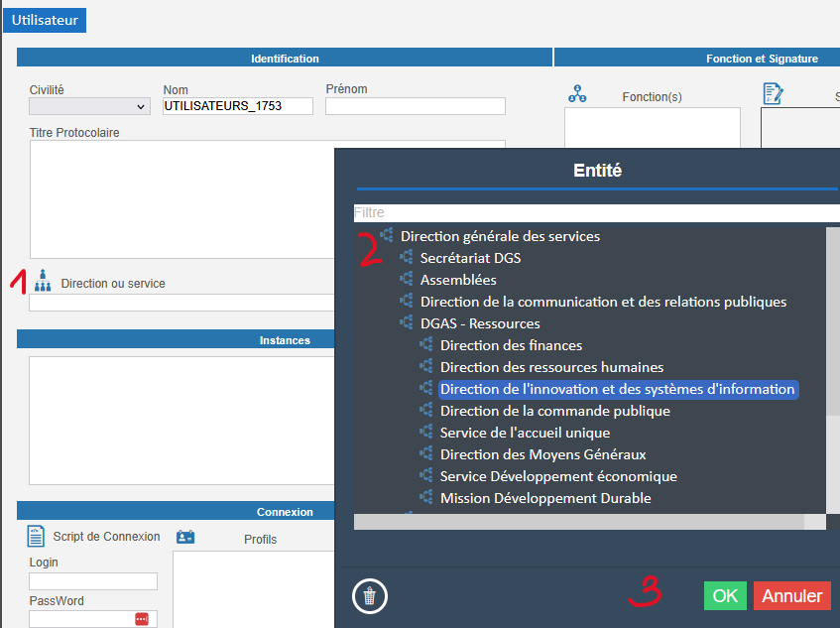Open the Civilité dropdown
The image size is (840, 628).
[x=89, y=106]
